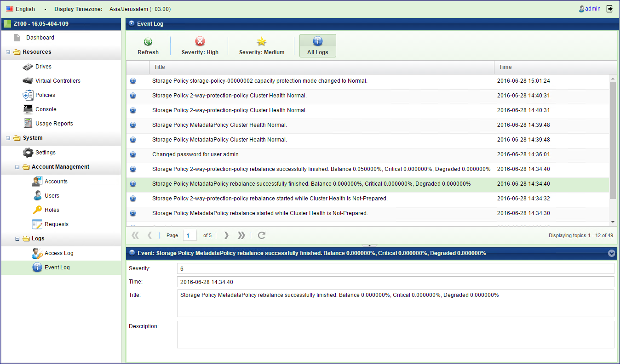This screenshot has height=364, width=620.
Task: Click the logout icon next to admin
Action: (x=610, y=9)
